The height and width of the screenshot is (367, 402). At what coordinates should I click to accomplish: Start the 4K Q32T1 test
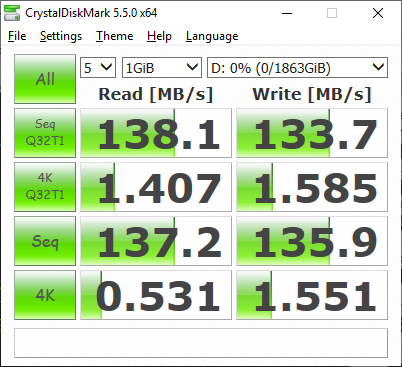[x=45, y=187]
